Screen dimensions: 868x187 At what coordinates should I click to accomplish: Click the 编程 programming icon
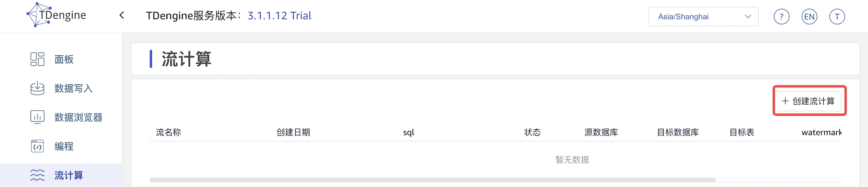37,146
